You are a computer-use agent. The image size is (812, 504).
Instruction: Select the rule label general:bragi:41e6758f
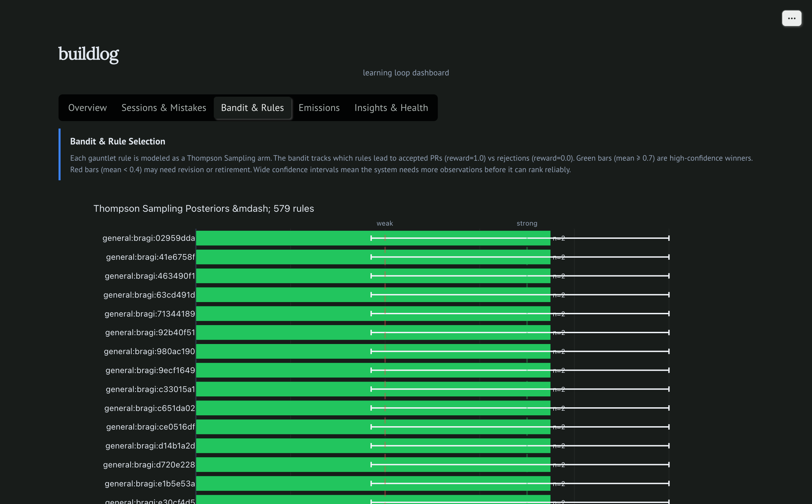pyautogui.click(x=150, y=257)
